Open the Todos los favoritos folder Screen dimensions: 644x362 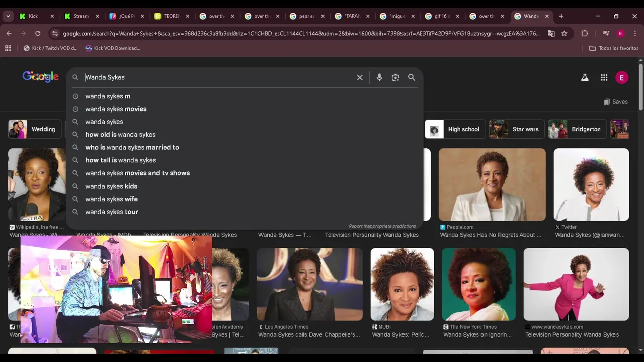613,48
